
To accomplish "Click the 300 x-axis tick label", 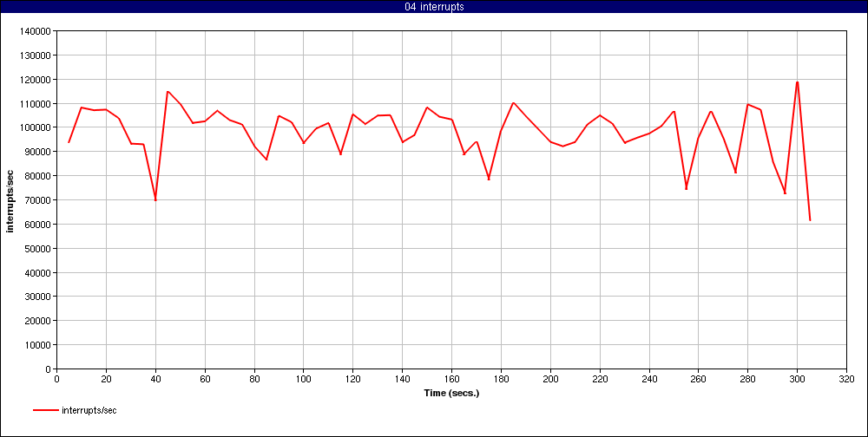I will click(x=797, y=380).
